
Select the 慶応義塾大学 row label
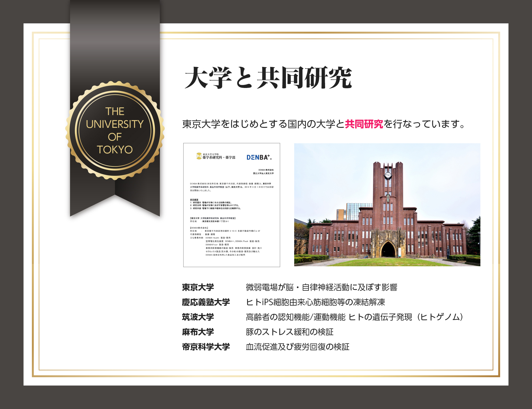pyautogui.click(x=206, y=302)
